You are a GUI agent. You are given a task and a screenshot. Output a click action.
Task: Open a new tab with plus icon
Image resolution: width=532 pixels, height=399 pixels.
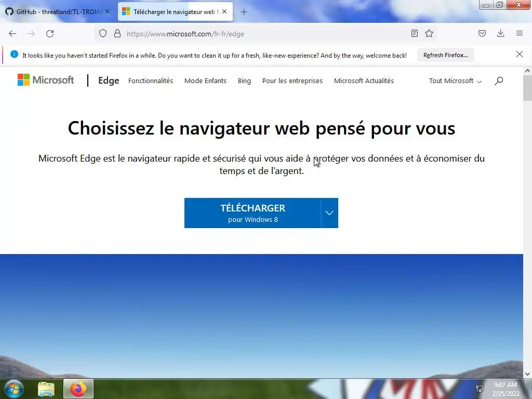(244, 12)
